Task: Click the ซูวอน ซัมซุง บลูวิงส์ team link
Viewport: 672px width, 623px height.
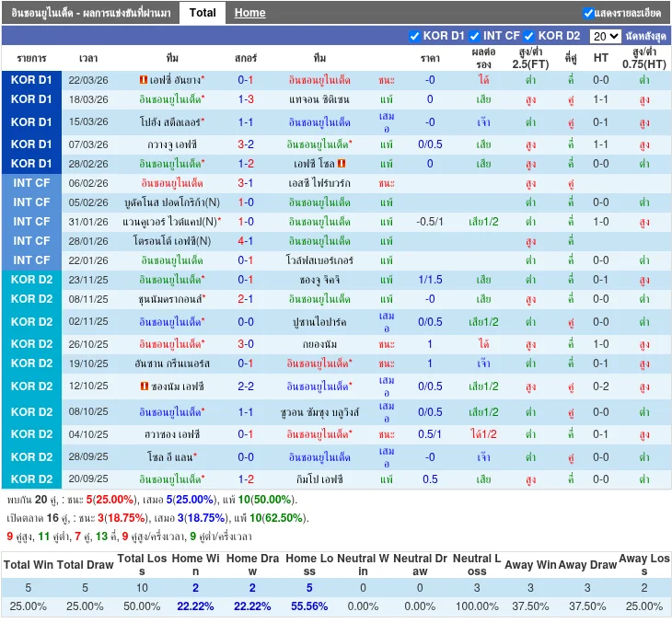Action: [319, 412]
